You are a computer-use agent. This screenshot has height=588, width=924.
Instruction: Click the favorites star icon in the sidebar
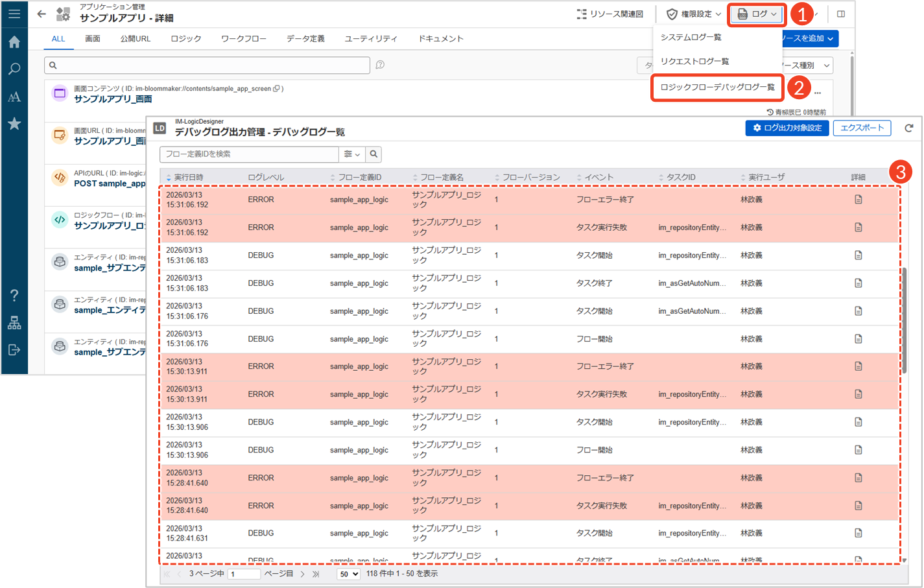click(x=14, y=124)
